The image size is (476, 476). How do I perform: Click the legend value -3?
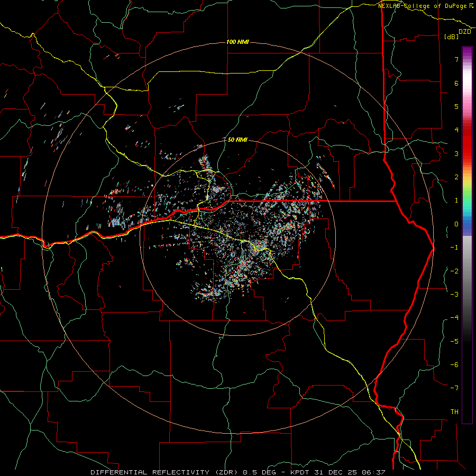point(454,294)
